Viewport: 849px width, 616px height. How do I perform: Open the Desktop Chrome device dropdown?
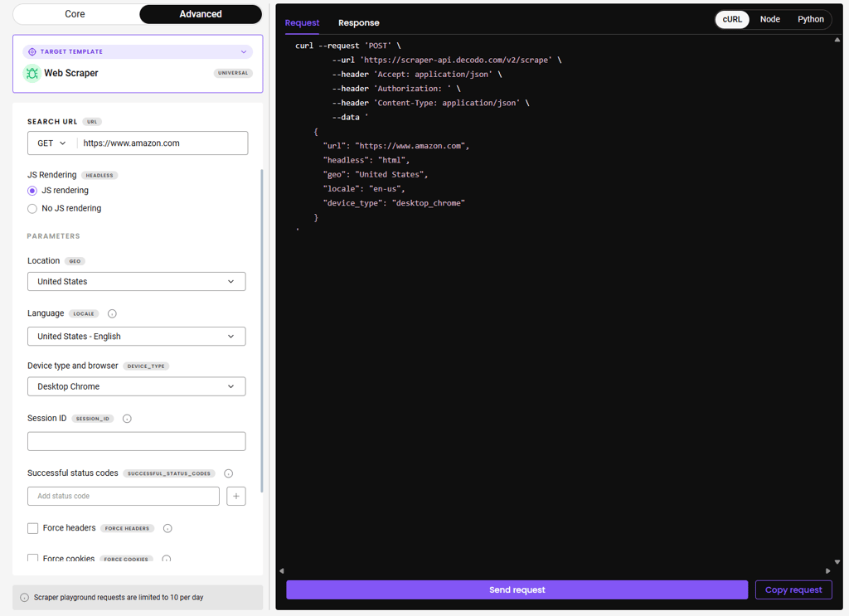coord(137,386)
